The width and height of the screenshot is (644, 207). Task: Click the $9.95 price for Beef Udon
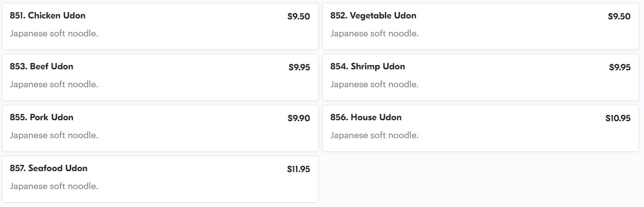click(x=299, y=67)
